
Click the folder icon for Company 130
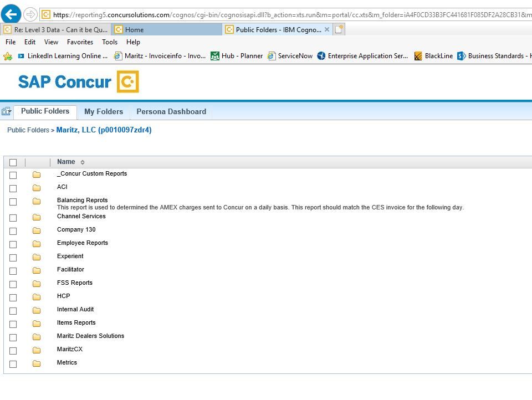37,230
